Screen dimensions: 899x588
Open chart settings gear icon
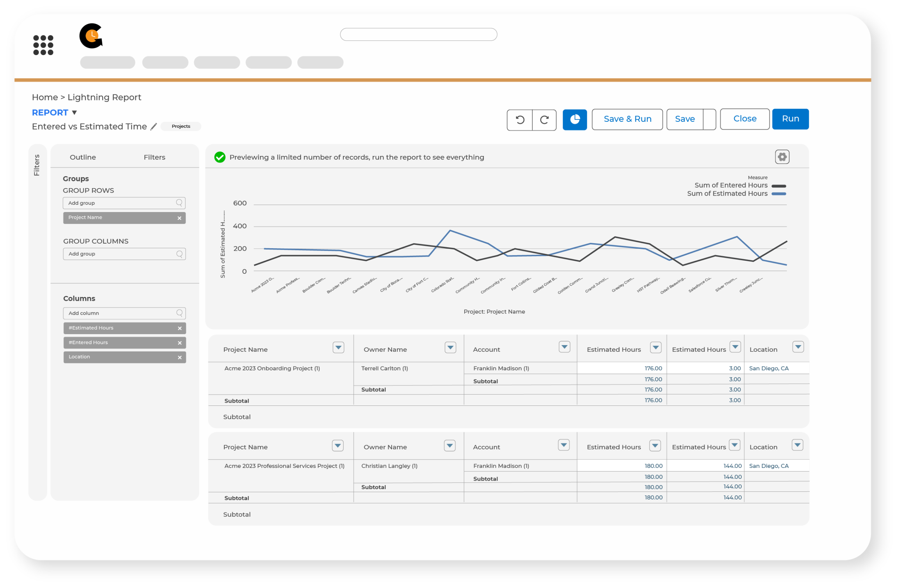coord(782,157)
